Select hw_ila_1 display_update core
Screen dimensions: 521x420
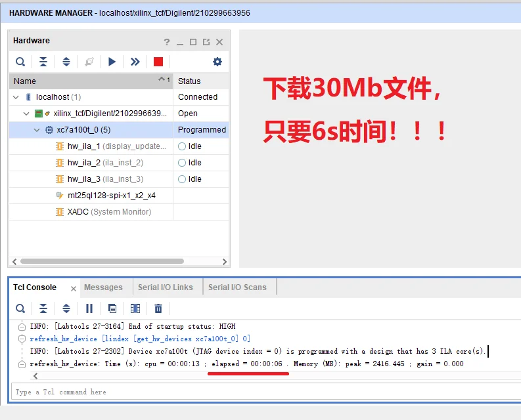[x=119, y=146]
